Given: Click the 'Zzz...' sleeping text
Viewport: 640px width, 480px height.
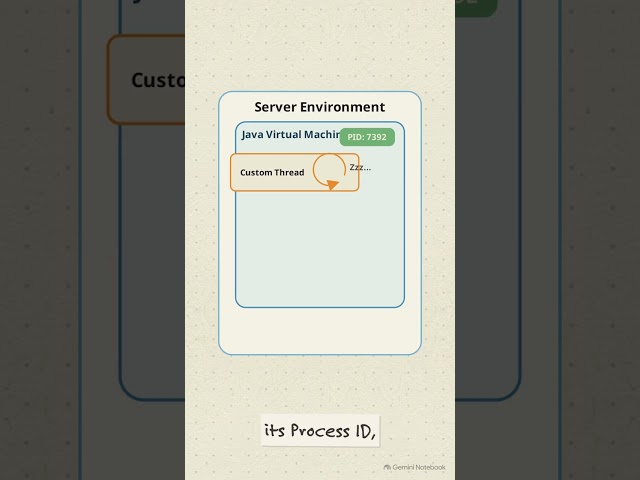Looking at the screenshot, I should [x=360, y=167].
